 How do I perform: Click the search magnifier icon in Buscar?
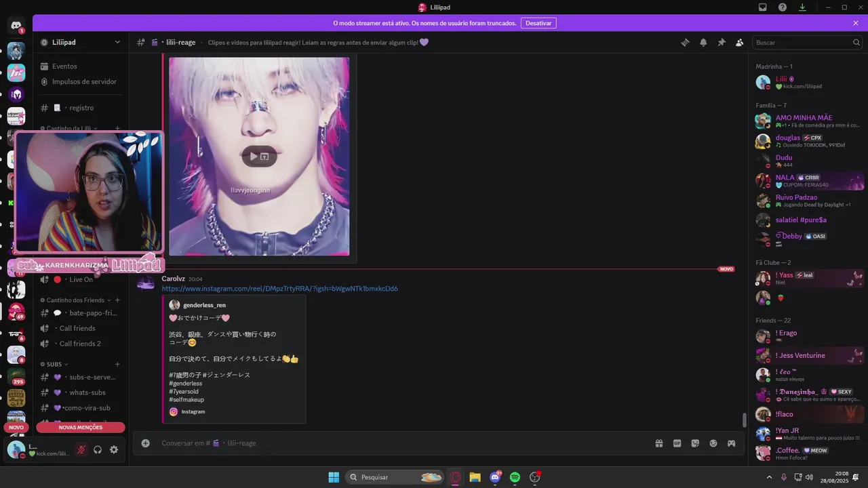856,42
